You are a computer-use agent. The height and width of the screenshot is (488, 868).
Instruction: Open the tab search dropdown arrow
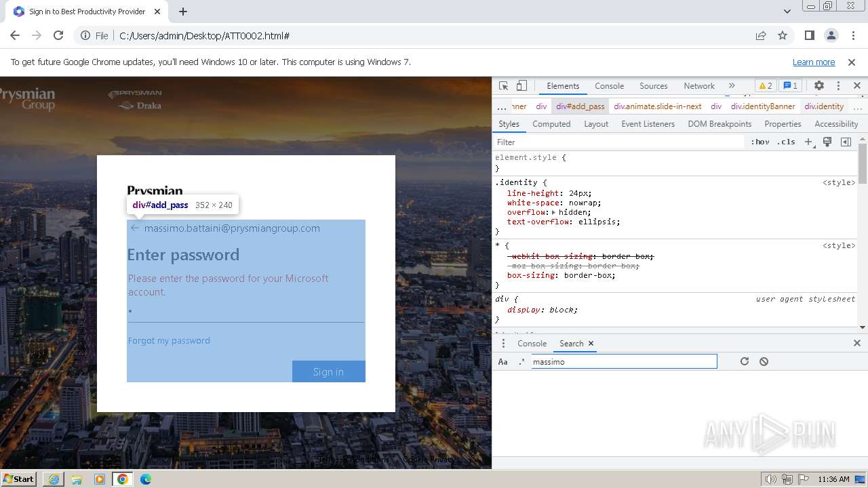[787, 12]
